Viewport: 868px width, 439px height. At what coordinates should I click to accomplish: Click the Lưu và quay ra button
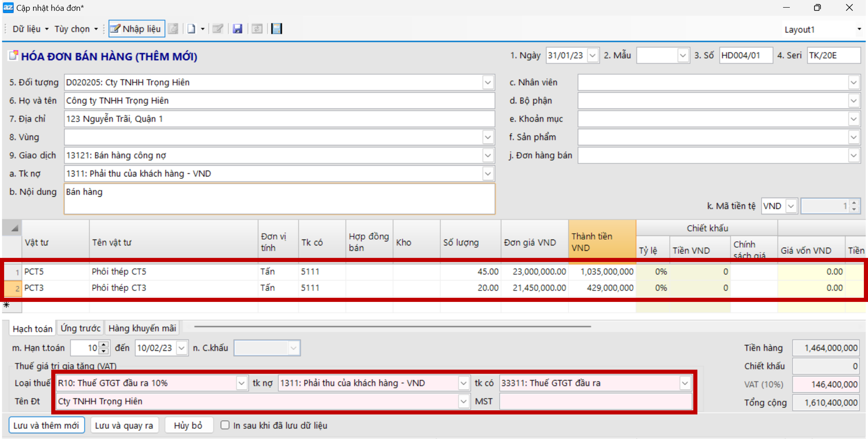(x=124, y=425)
